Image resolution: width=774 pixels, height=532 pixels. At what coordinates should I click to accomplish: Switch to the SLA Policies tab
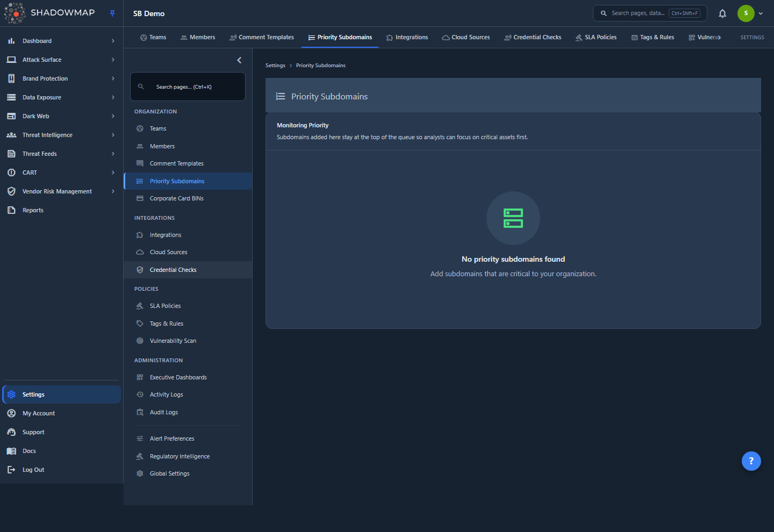pos(596,37)
